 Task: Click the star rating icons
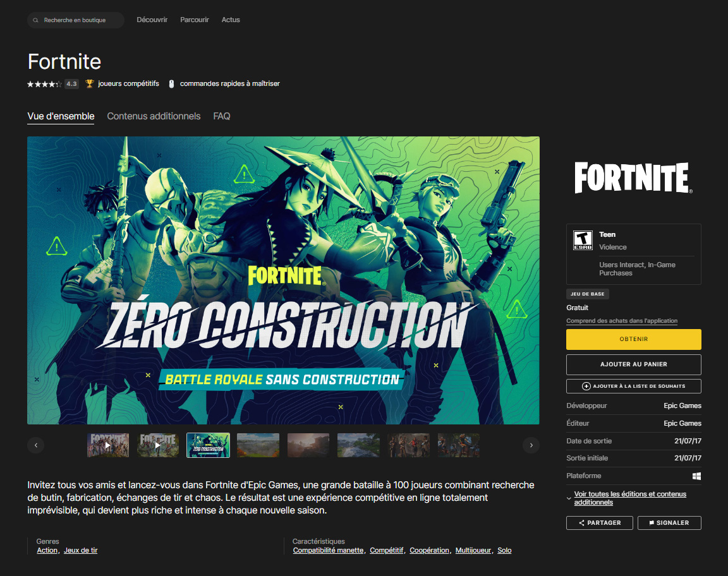(44, 84)
